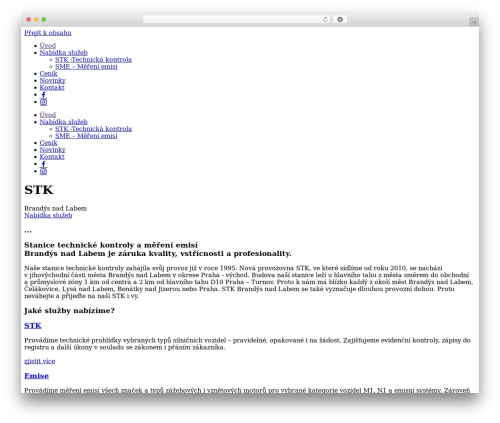Open 'Nabídka služeb' in the second menu
500x423 pixels.
64,122
